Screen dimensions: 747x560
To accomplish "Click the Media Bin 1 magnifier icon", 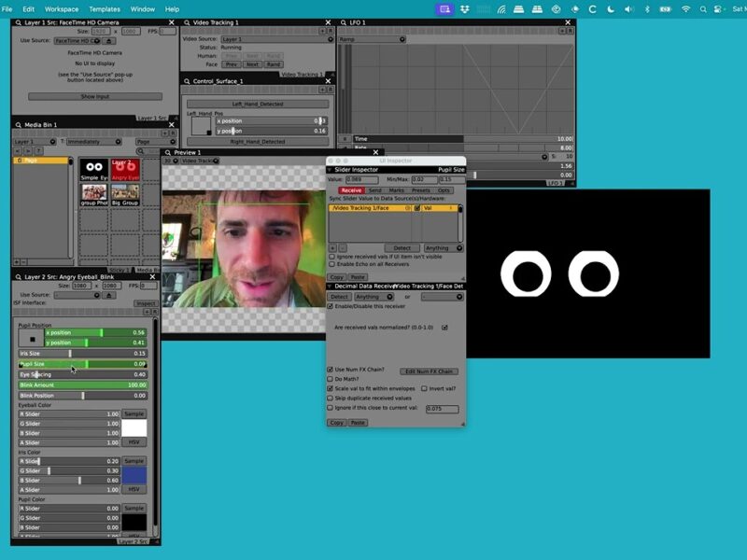I will click(x=16, y=124).
